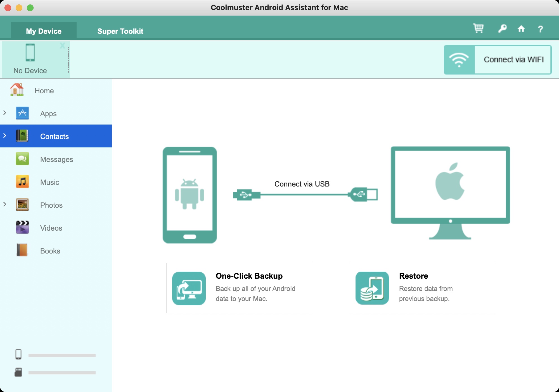
Task: Expand the Contacts category chevron
Action: 5,136
